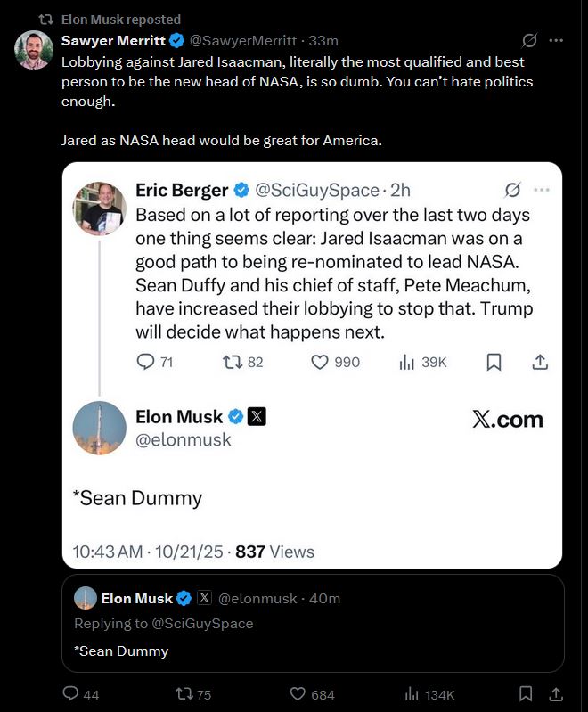
Task: Click the share icon on Eric Berger's post
Action: pos(540,362)
